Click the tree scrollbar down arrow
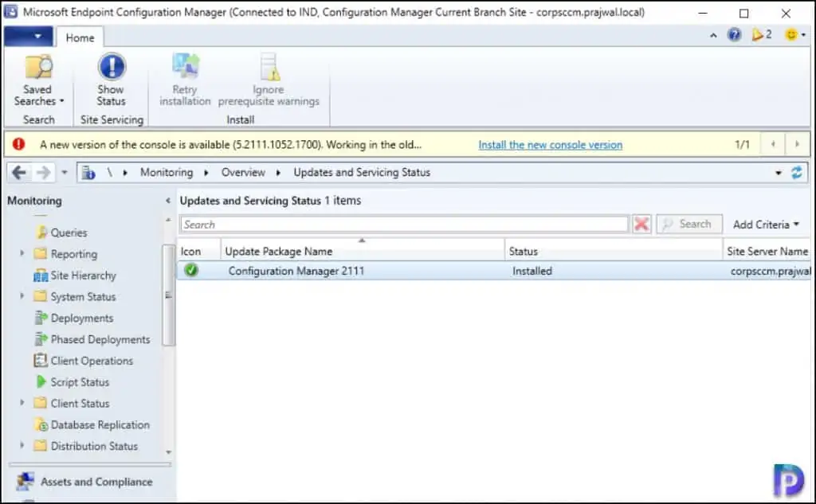Image resolution: width=816 pixels, height=504 pixels. tap(168, 452)
